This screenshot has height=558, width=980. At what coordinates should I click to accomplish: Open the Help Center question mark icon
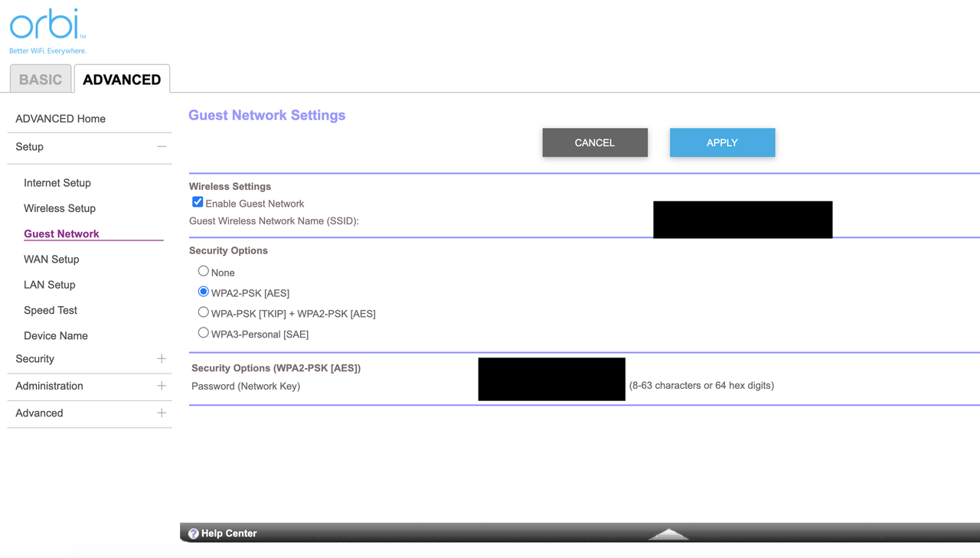tap(192, 533)
